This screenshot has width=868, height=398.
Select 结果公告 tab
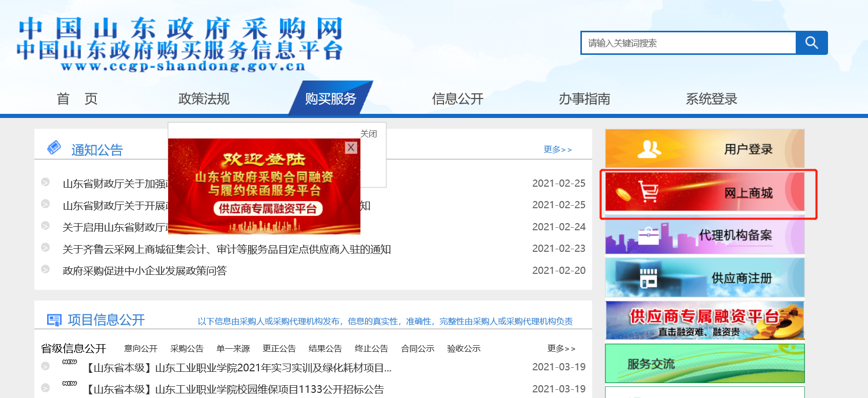(326, 348)
